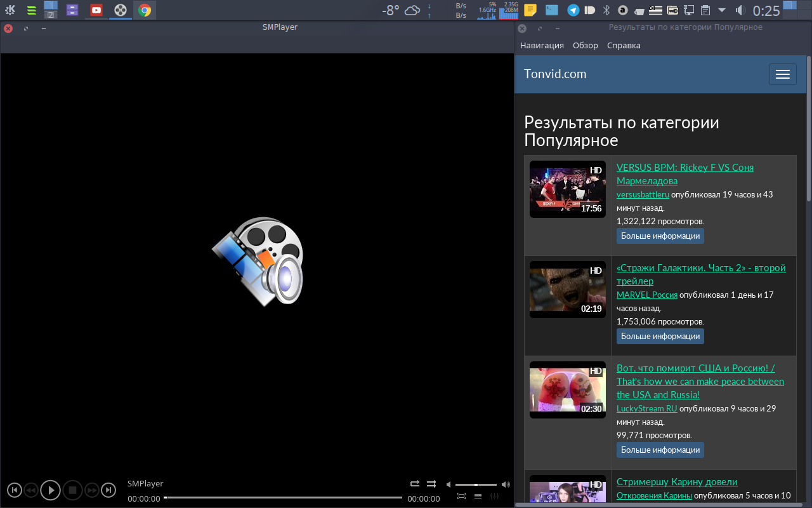Toggle repeat mode in SMPlayer
The width and height of the screenshot is (812, 508).
click(415, 484)
